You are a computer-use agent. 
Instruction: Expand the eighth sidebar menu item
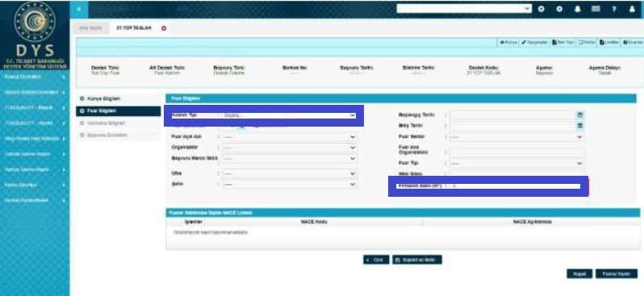click(35, 186)
